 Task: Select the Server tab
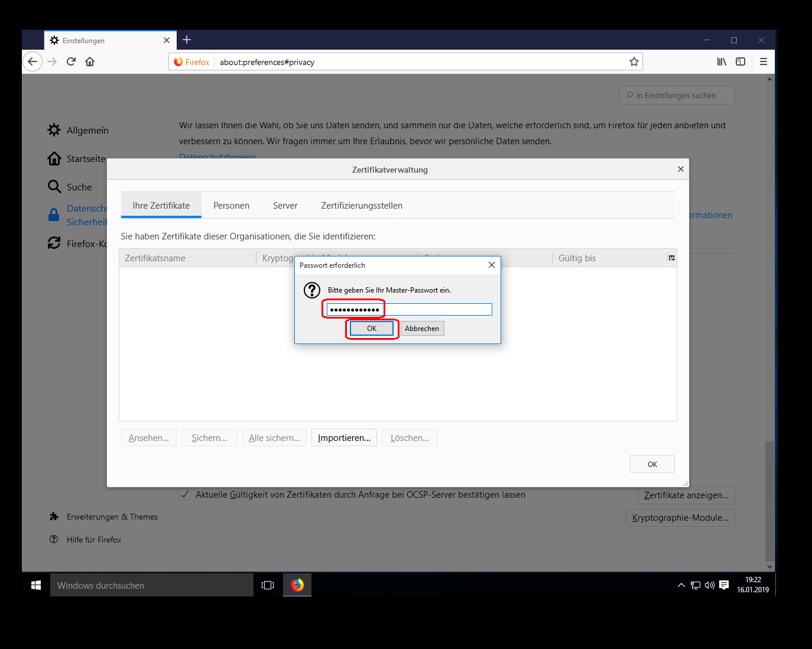(285, 206)
